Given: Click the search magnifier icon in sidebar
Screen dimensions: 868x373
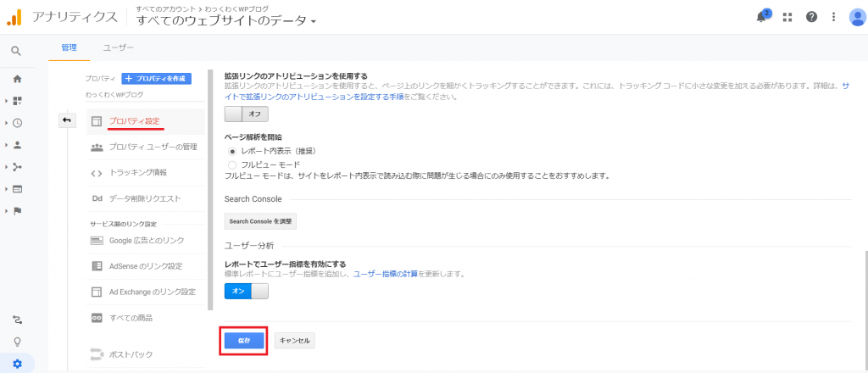Looking at the screenshot, I should 16,51.
